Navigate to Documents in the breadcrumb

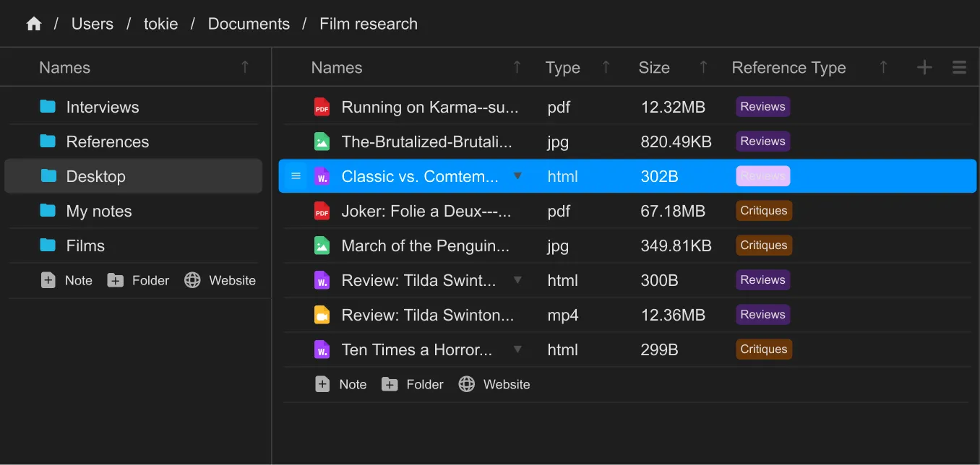coord(249,24)
